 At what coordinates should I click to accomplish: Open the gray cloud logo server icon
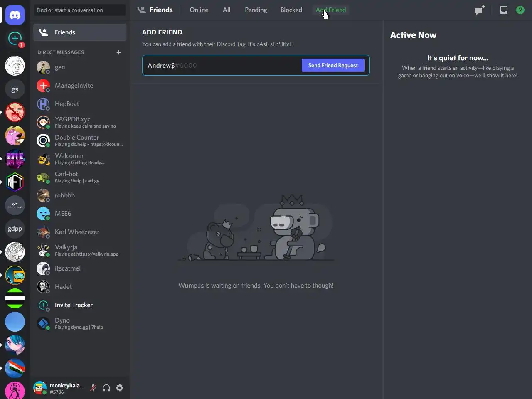15,205
